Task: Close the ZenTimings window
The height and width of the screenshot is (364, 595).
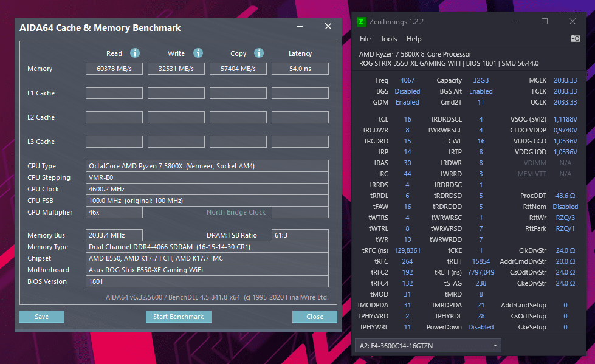Action: point(573,21)
